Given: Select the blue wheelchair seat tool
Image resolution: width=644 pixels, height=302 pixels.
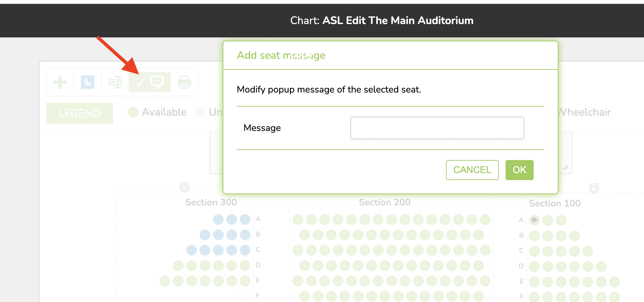Looking at the screenshot, I should coord(88,82).
